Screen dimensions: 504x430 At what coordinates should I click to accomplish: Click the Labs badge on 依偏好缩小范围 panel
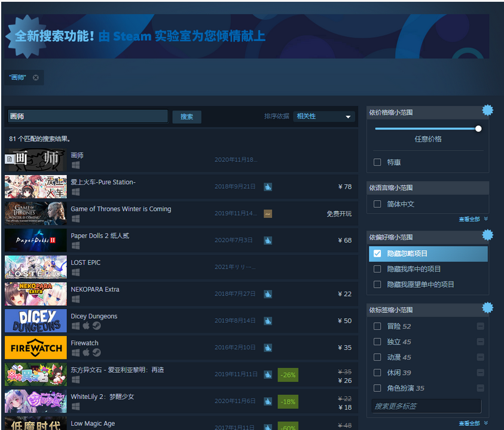(488, 235)
